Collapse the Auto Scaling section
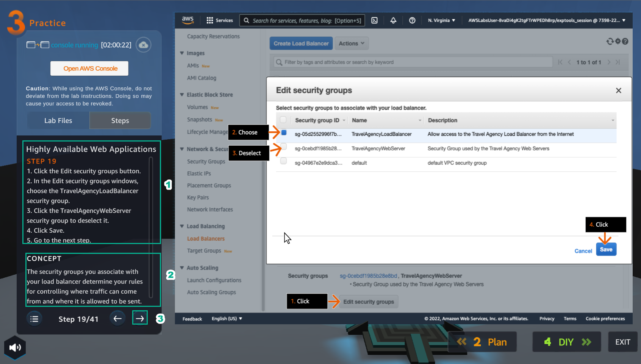641x364 pixels. coord(182,268)
